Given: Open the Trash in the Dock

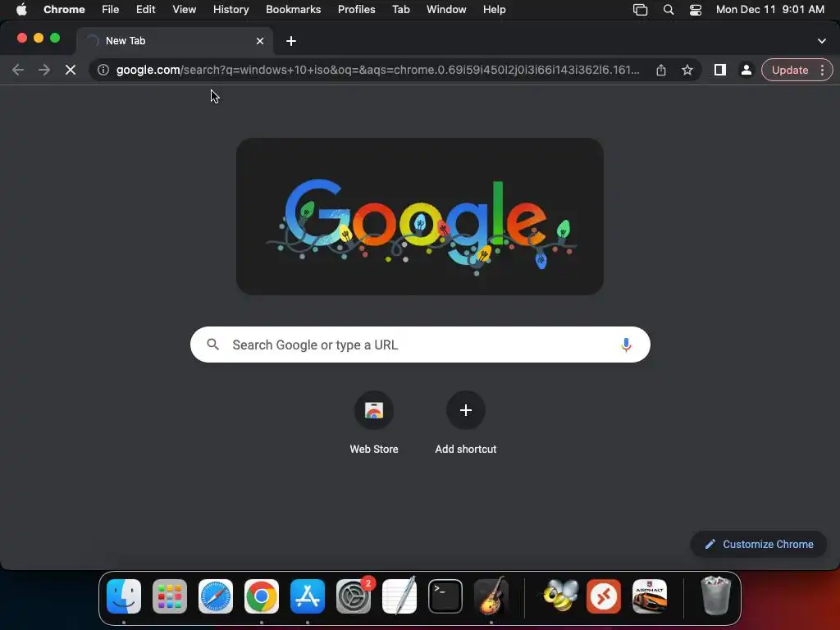Looking at the screenshot, I should (715, 596).
